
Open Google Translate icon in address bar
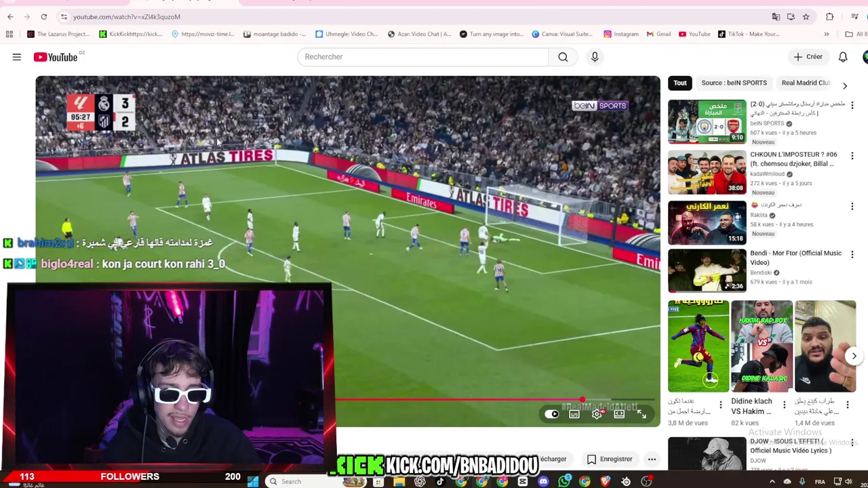[776, 16]
